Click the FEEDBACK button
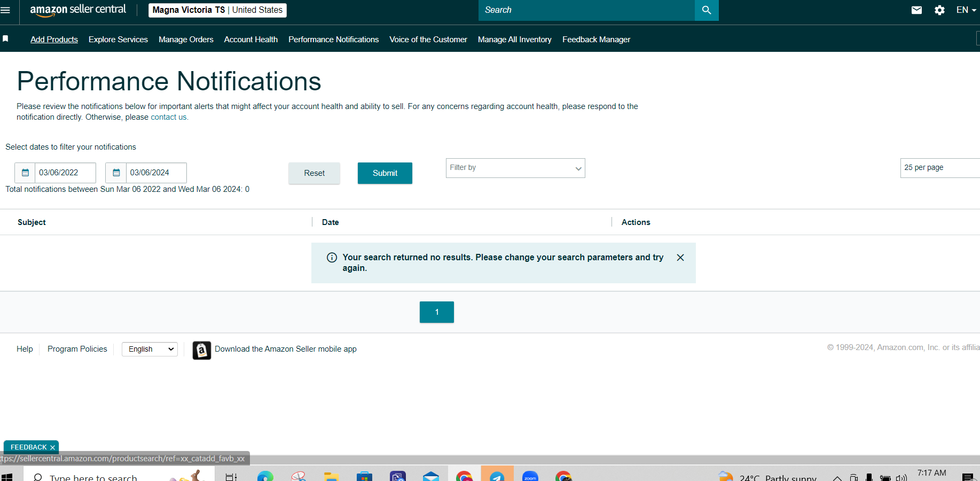980x481 pixels. tap(29, 447)
